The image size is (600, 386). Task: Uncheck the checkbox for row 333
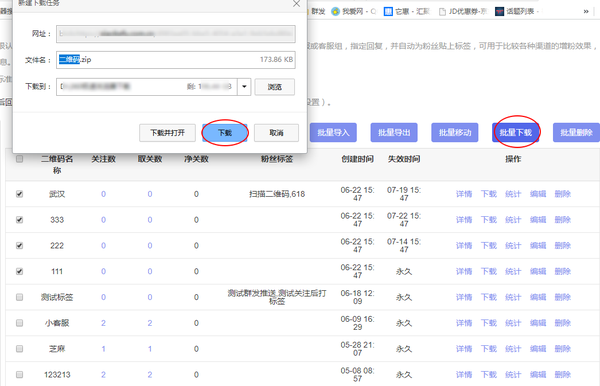(x=20, y=220)
